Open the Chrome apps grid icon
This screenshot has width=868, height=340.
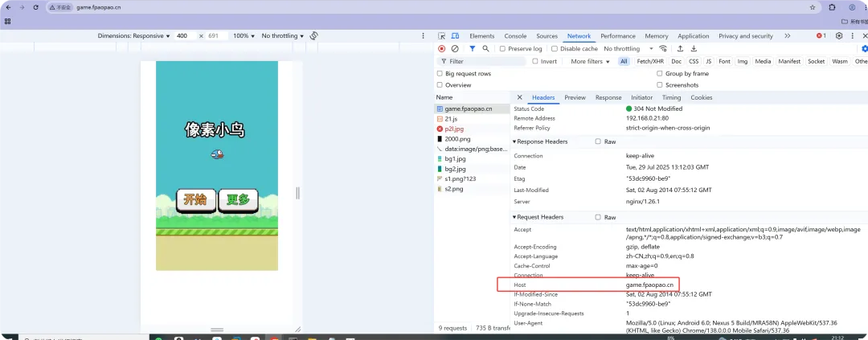[8, 21]
